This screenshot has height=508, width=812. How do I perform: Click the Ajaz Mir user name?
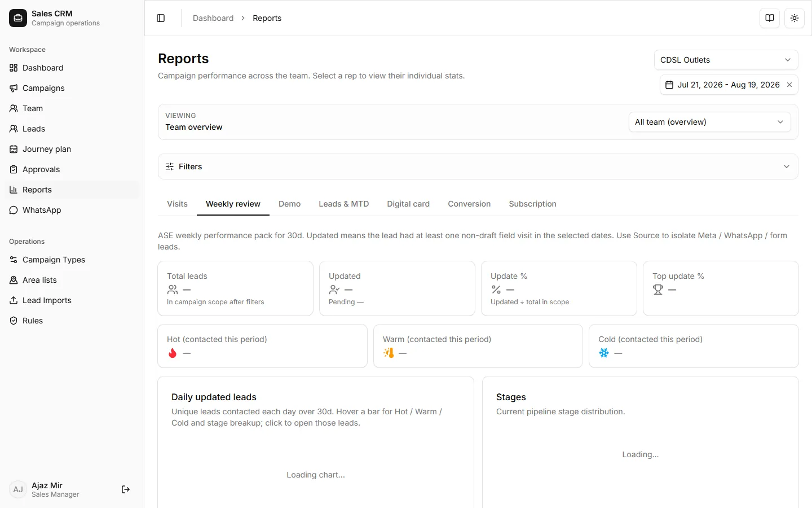47,485
